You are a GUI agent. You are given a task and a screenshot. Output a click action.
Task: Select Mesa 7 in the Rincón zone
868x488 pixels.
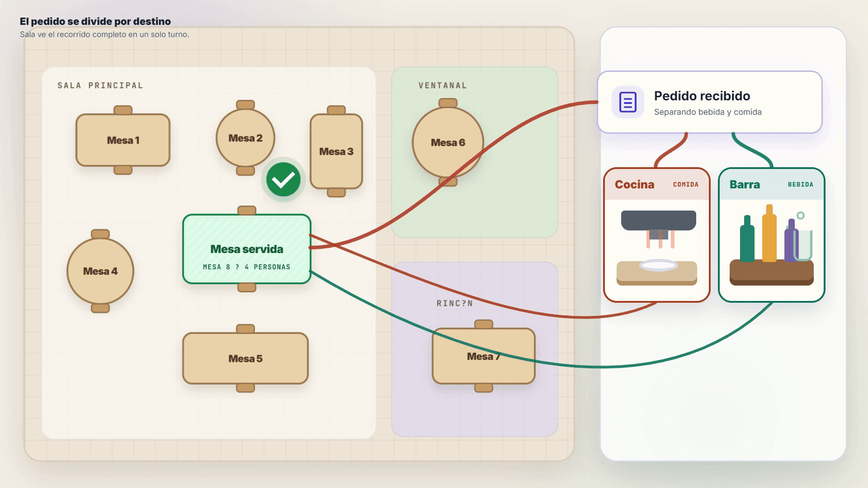484,356
